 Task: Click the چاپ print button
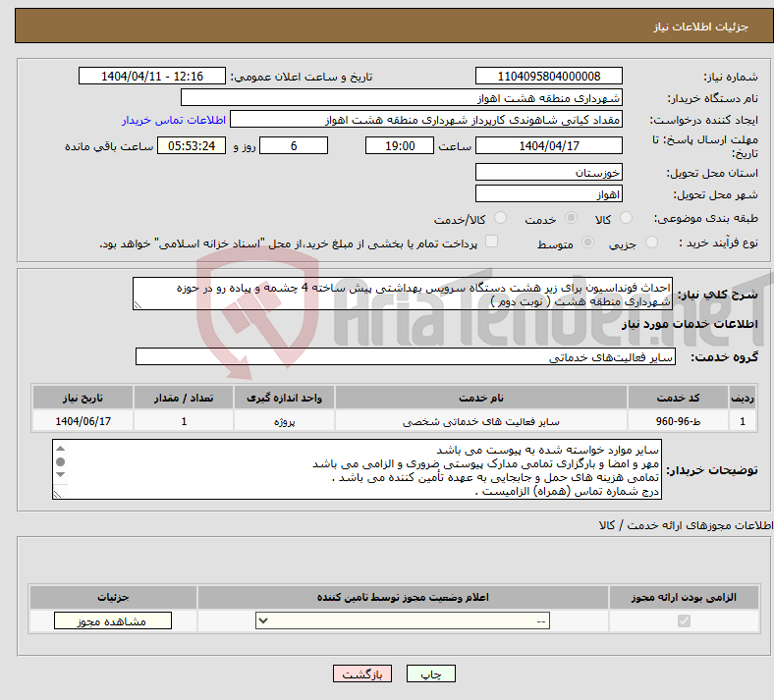pos(431,673)
